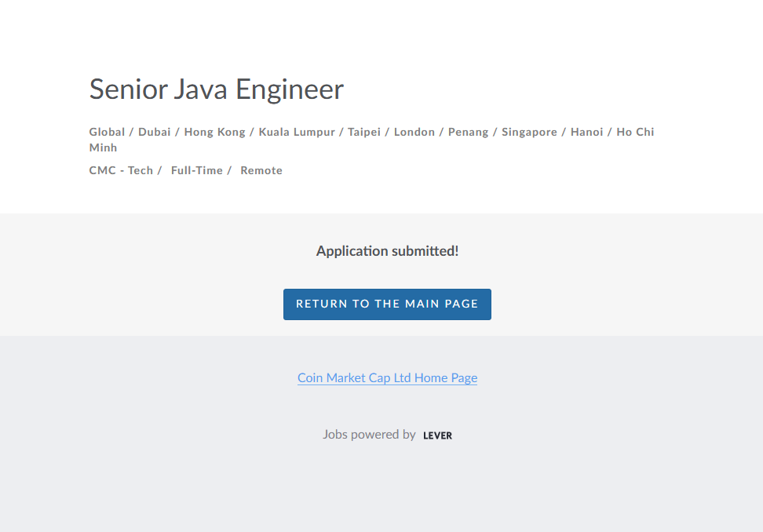763x532 pixels.
Task: Click the 'Jobs powered by' footer text
Action: click(369, 435)
